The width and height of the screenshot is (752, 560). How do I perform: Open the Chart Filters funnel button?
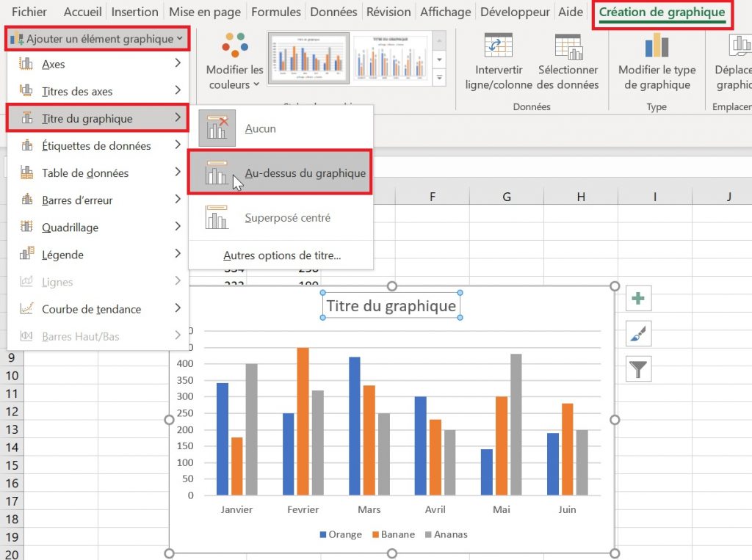[638, 368]
